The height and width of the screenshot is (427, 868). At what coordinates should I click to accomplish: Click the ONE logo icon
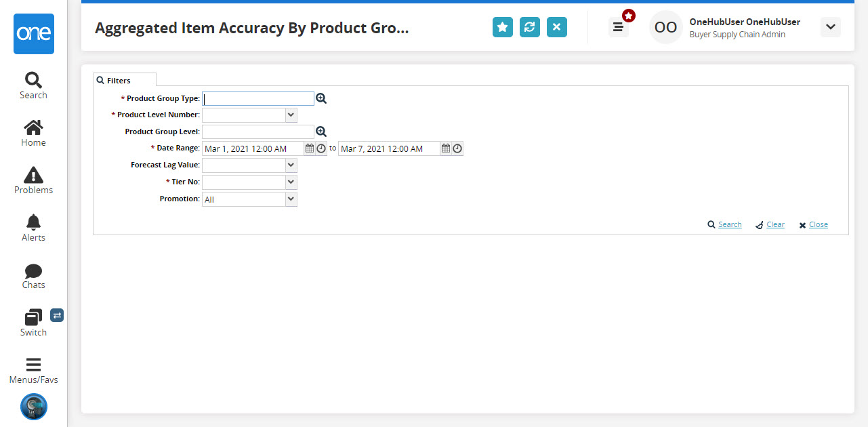pyautogui.click(x=33, y=34)
